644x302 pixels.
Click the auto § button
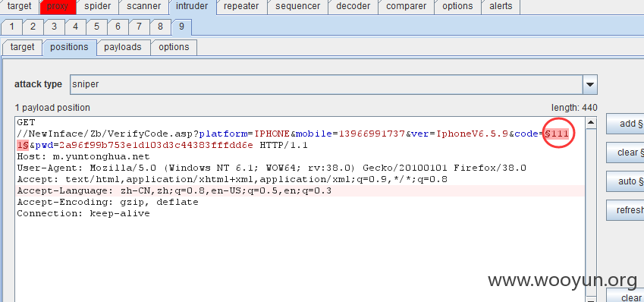click(x=625, y=181)
